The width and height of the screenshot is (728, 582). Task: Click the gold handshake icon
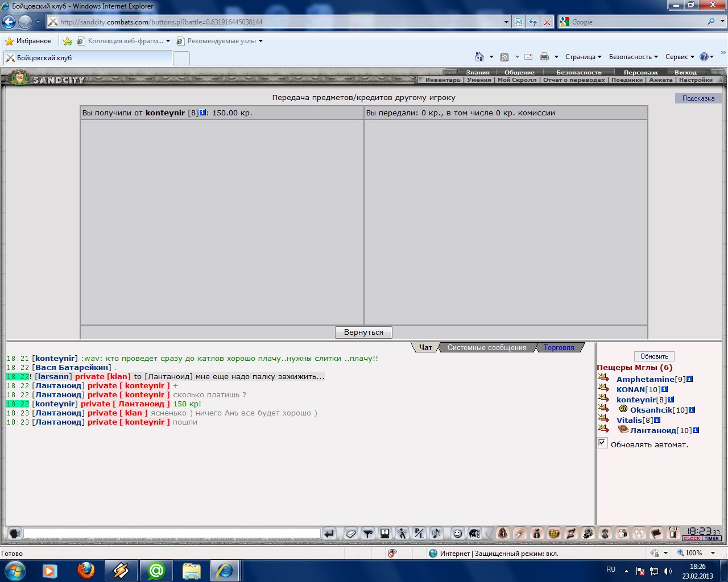tap(554, 533)
